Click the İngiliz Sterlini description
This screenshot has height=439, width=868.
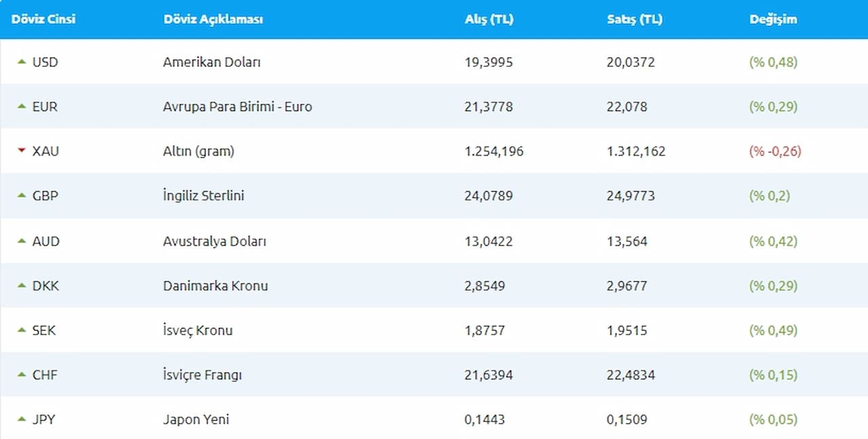203,196
